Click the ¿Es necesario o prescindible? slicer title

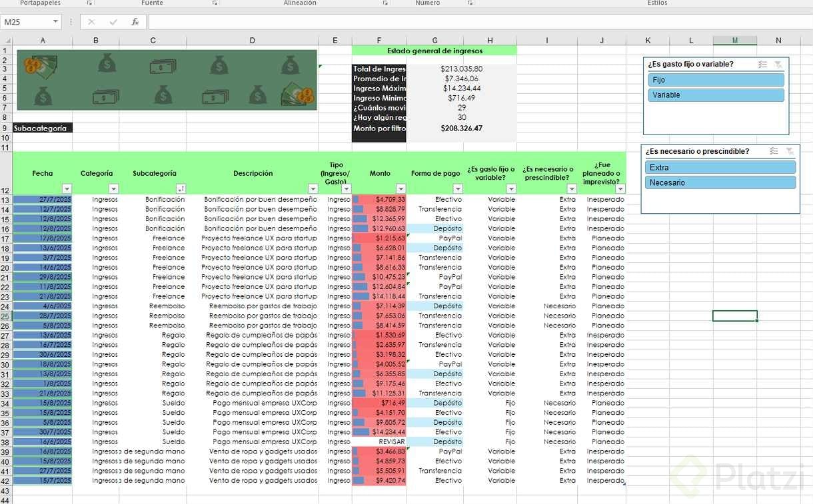coord(697,151)
